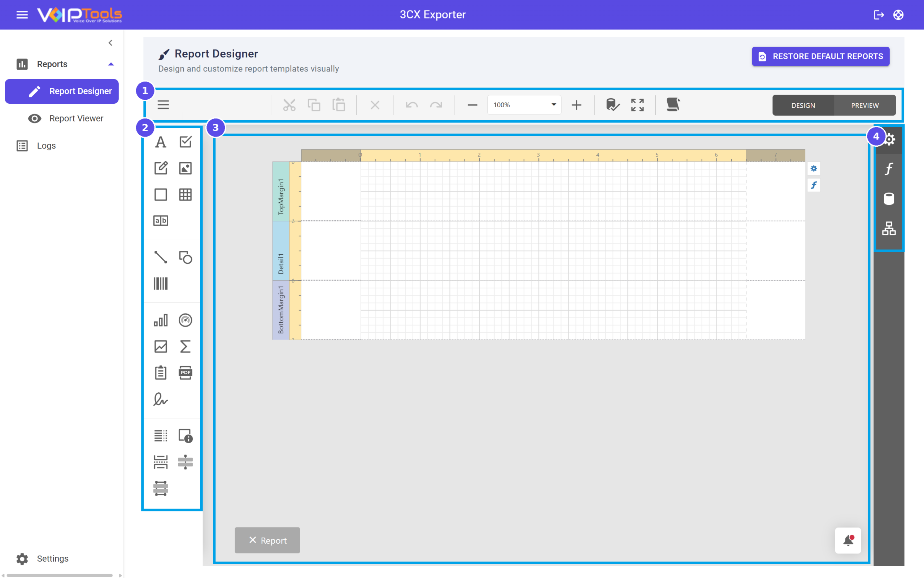Select the TopMargin1 band
924x578 pixels.
pos(281,191)
